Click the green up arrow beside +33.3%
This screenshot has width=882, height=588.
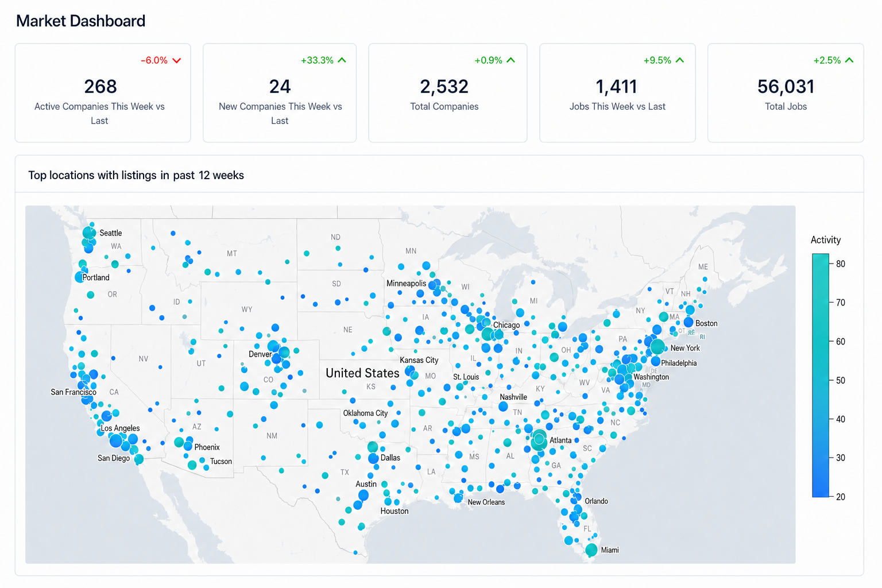[342, 60]
